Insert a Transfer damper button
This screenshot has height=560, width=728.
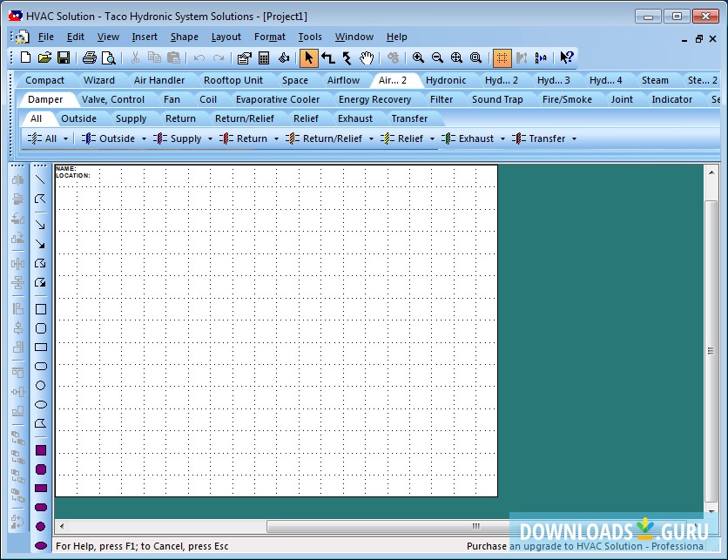[540, 138]
